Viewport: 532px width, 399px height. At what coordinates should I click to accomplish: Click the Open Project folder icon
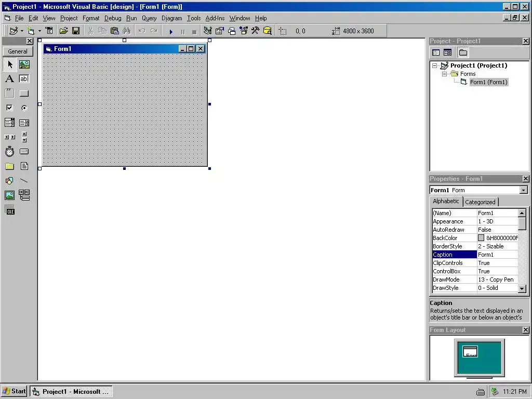point(63,31)
